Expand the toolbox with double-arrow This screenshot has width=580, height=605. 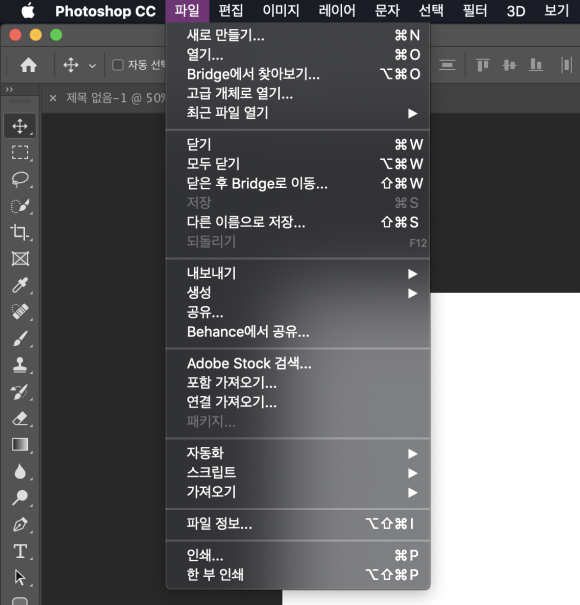(9, 90)
